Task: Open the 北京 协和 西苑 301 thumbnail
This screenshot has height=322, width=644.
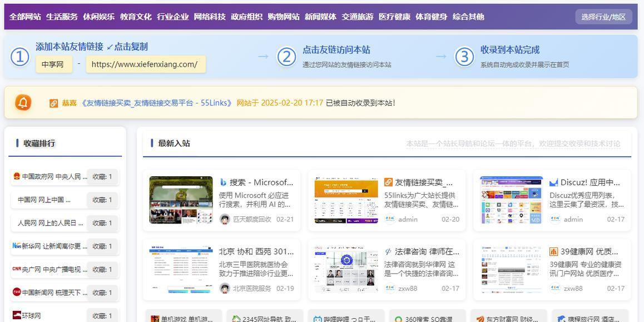Action: point(181,269)
